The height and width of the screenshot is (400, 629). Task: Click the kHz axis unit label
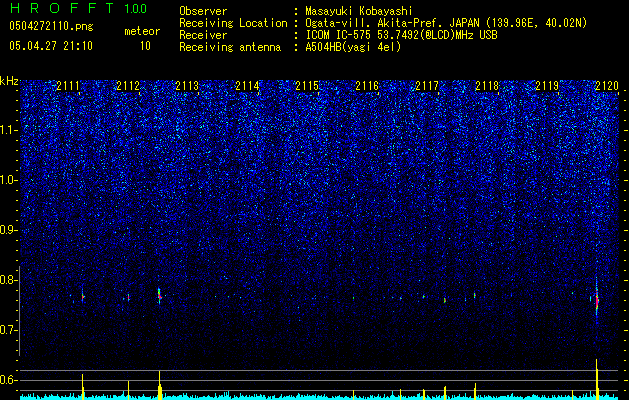[x=9, y=81]
